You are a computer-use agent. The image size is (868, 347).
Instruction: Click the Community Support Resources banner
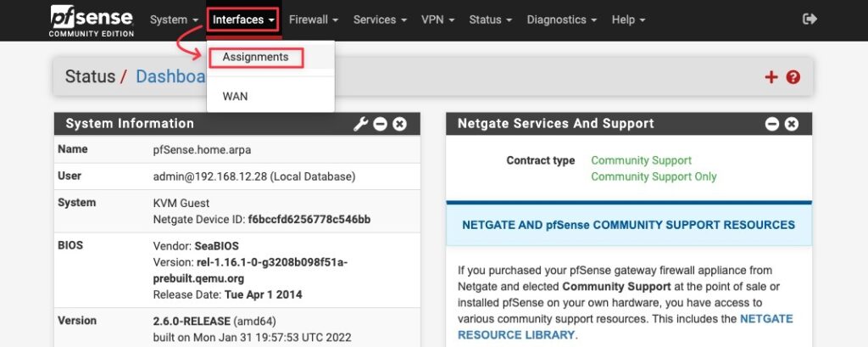click(628, 225)
